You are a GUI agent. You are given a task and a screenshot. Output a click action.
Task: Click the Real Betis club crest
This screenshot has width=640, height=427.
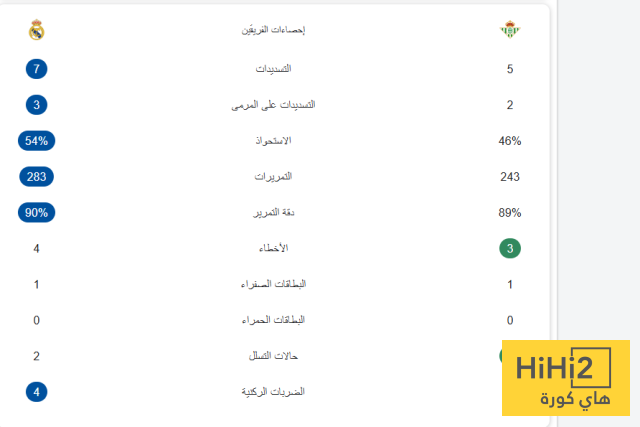tap(510, 30)
